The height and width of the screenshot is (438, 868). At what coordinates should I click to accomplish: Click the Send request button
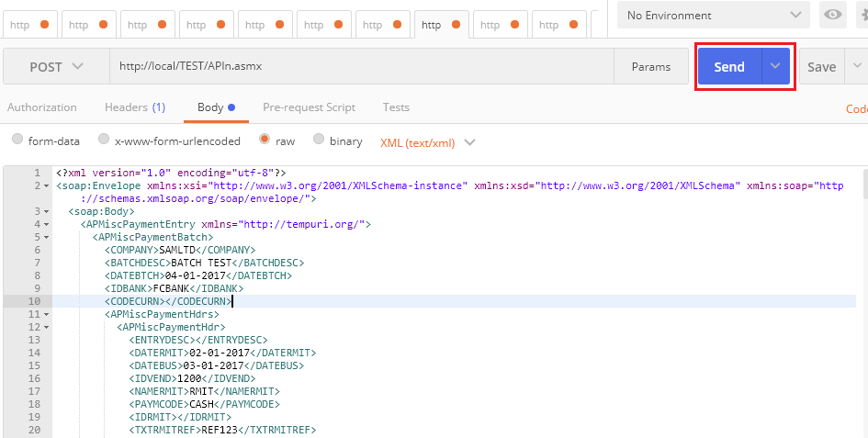(729, 66)
